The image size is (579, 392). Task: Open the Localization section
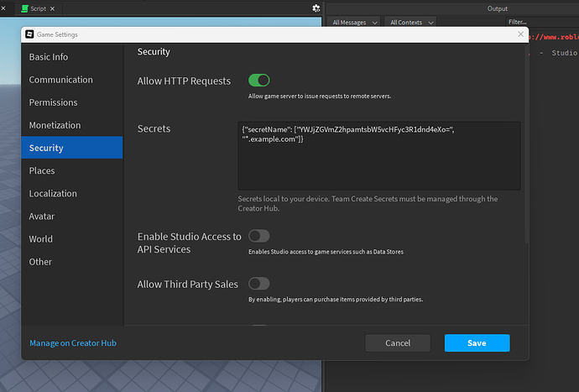(x=53, y=193)
